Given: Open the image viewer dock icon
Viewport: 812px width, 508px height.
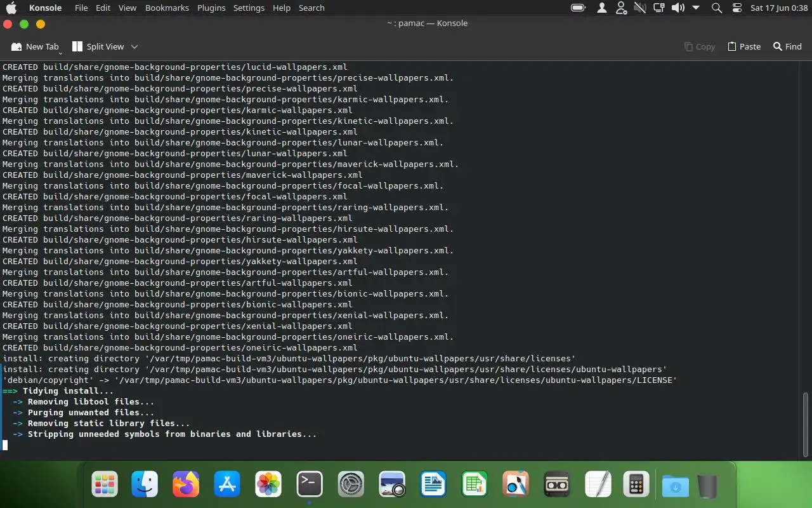Looking at the screenshot, I should pos(392,485).
